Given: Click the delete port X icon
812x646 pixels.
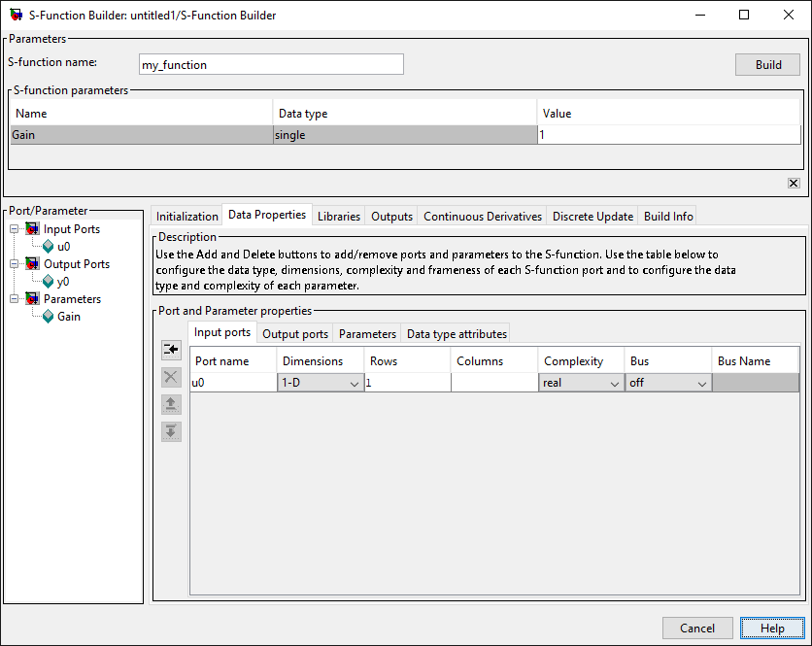Looking at the screenshot, I should click(x=172, y=377).
